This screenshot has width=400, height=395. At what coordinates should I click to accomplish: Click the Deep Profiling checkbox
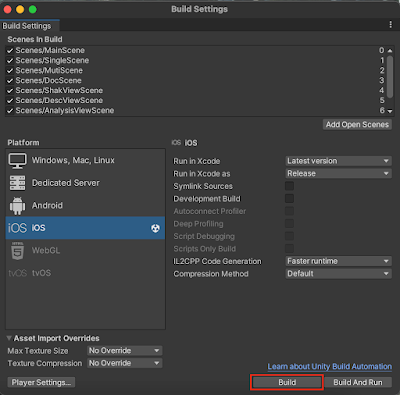[x=289, y=224]
